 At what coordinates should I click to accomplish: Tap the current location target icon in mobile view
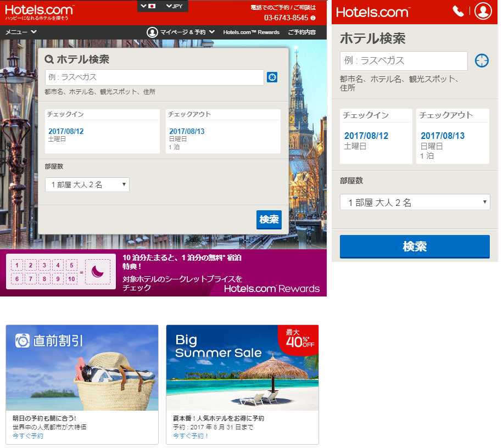coord(482,61)
